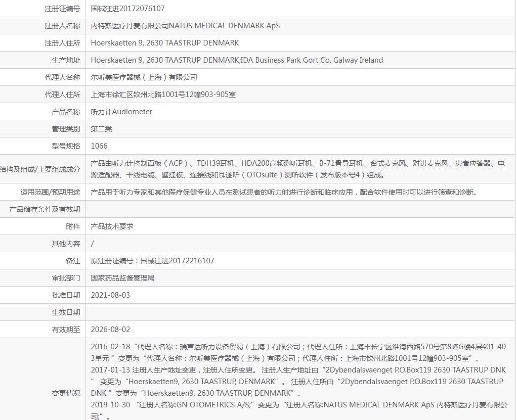Open the 产品技术要求 attachment entry
Screen dimensions: 517x420
click(112, 226)
